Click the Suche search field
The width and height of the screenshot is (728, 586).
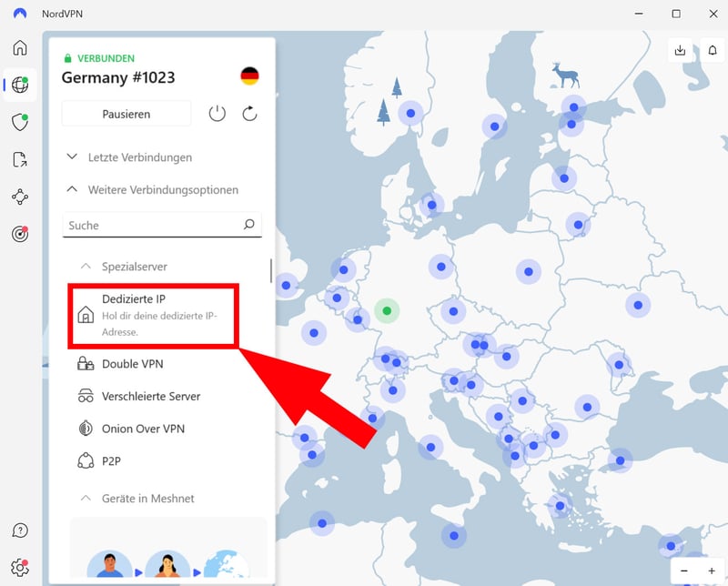click(x=162, y=225)
